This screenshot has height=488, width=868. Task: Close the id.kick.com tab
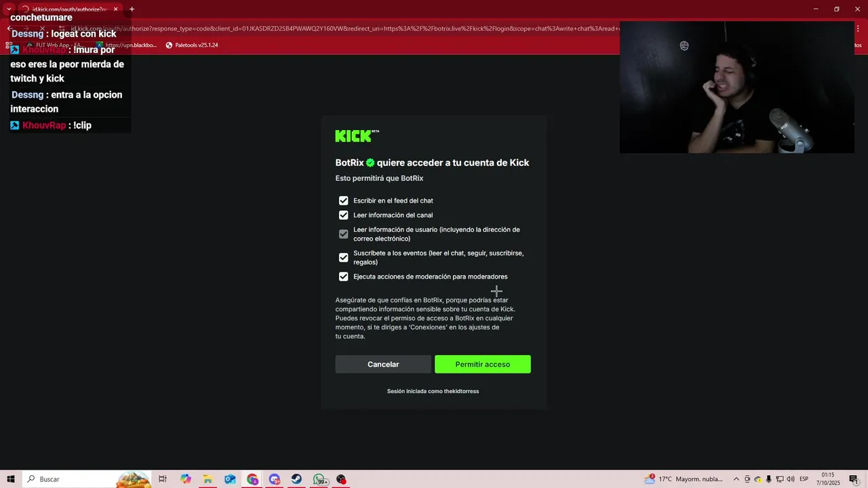(x=115, y=9)
